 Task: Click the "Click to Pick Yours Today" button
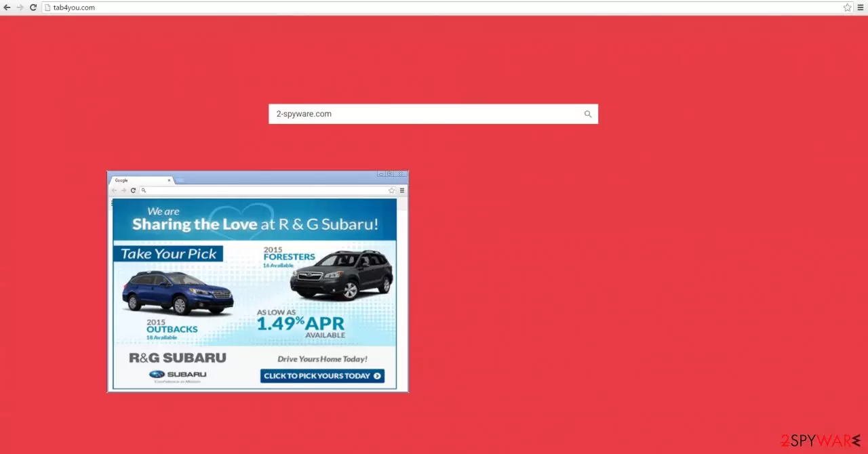tap(322, 376)
